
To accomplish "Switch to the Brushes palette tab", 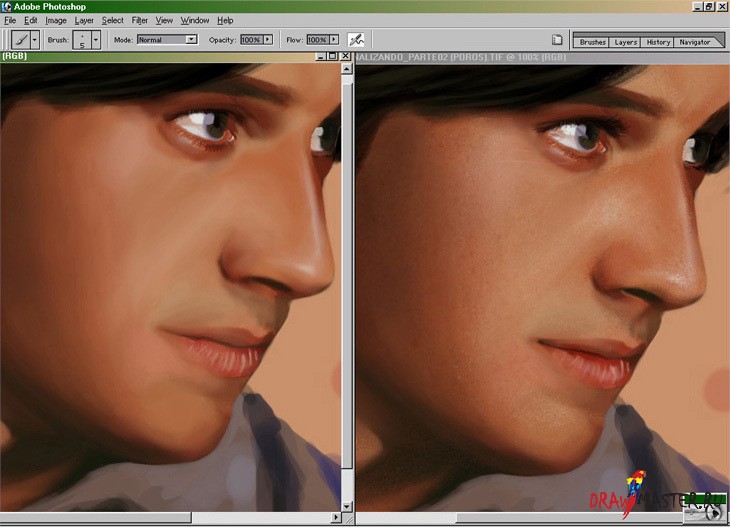I will point(592,42).
